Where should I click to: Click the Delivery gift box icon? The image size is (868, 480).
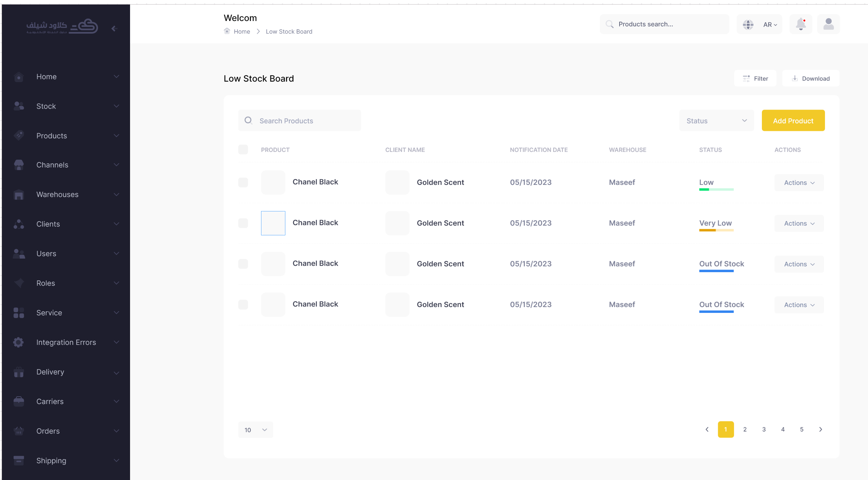coord(18,372)
